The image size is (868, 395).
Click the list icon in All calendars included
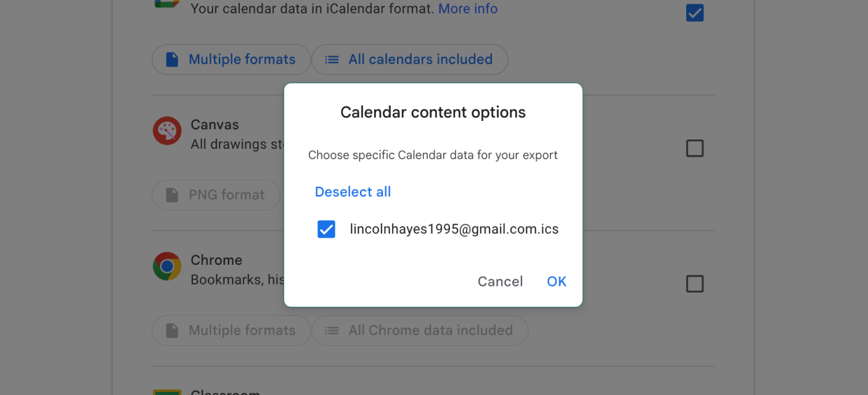click(x=332, y=60)
